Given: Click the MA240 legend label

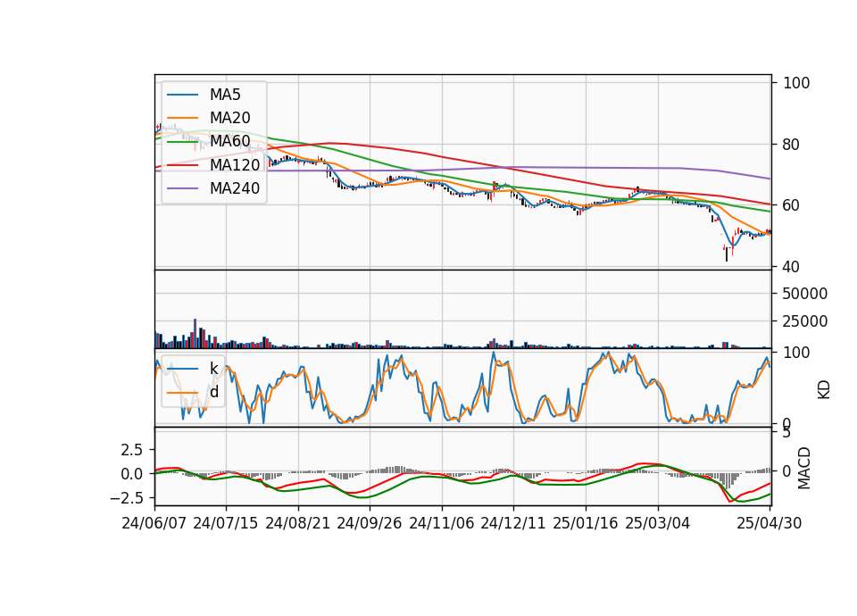Looking at the screenshot, I should [x=235, y=188].
